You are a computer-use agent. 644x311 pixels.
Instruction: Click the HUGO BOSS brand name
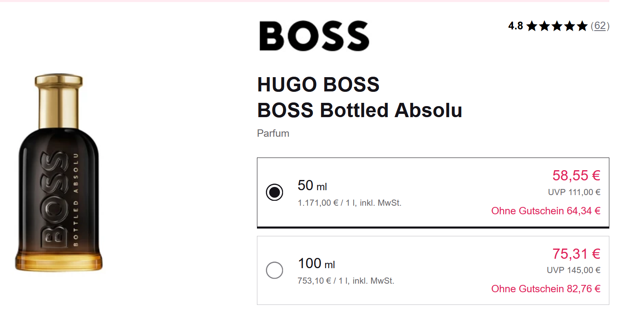318,84
